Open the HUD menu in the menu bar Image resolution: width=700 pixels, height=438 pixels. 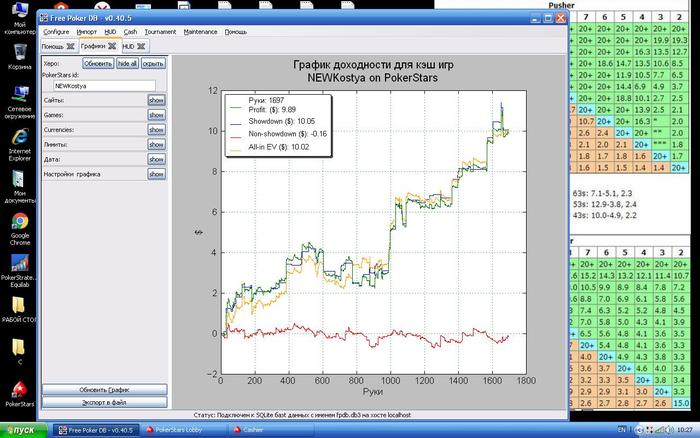[x=110, y=32]
